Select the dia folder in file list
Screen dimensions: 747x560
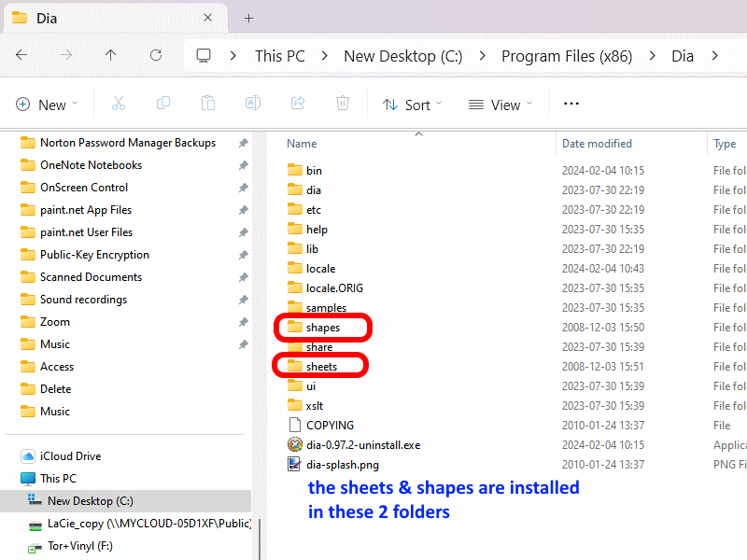[304, 190]
